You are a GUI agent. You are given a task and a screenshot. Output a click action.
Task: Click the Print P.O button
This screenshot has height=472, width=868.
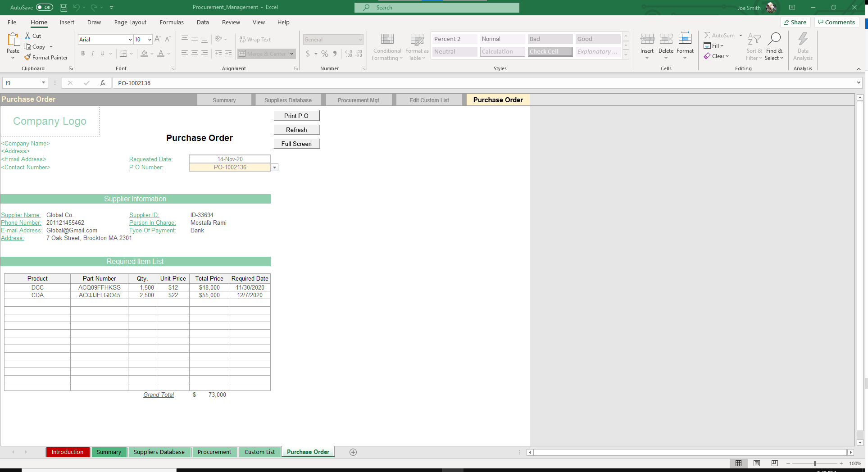pos(296,116)
